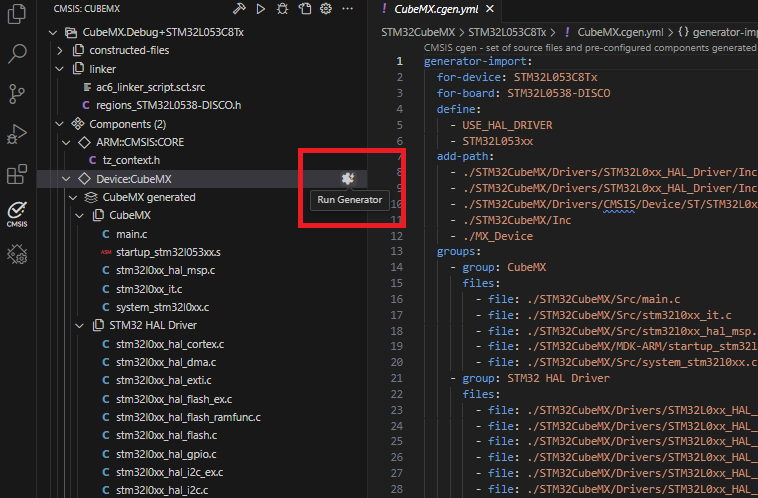Click the STM32L0538-DISCO board value

(x=558, y=93)
